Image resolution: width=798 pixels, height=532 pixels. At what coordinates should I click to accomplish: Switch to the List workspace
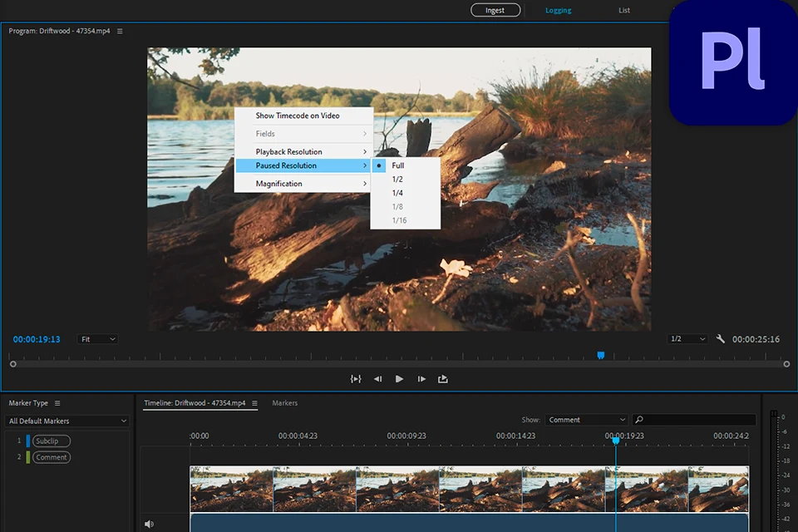(x=624, y=10)
